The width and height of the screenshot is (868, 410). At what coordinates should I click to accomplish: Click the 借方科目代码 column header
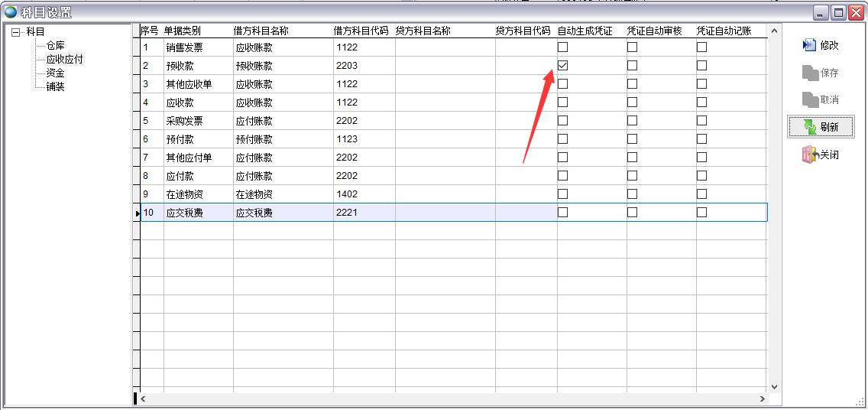click(x=361, y=31)
